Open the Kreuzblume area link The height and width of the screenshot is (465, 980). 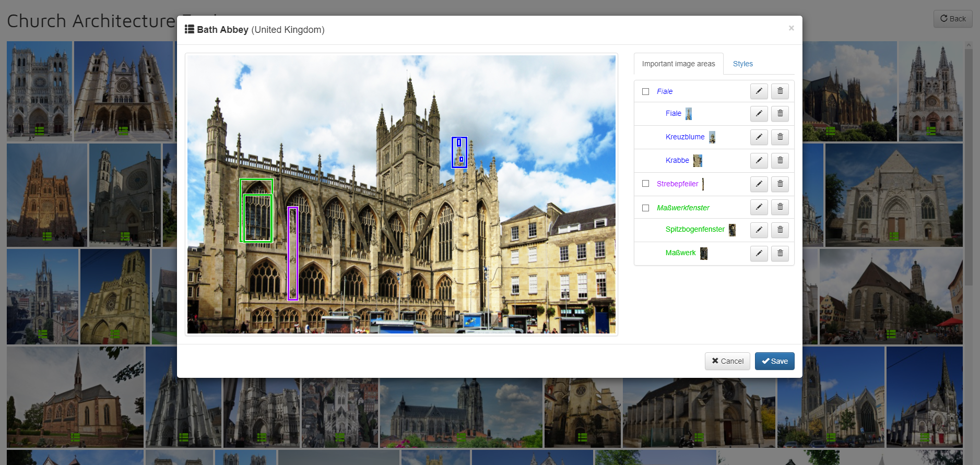point(684,137)
